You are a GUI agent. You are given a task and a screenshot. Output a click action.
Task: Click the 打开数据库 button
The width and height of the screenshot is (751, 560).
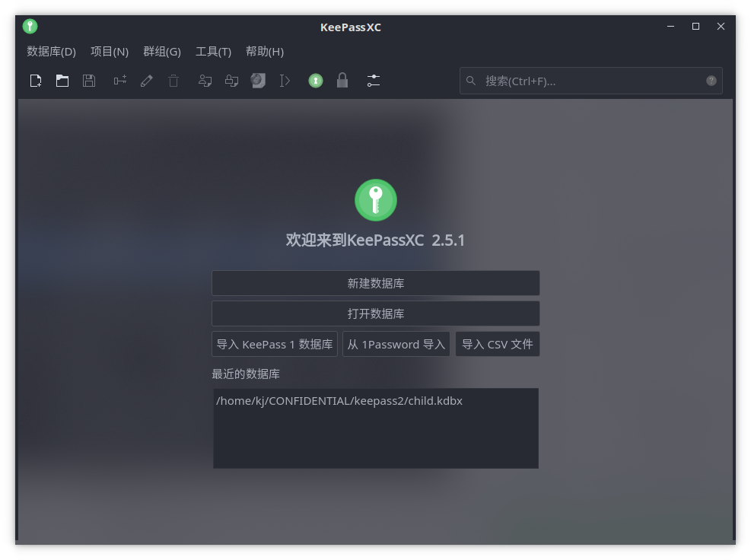(x=376, y=313)
